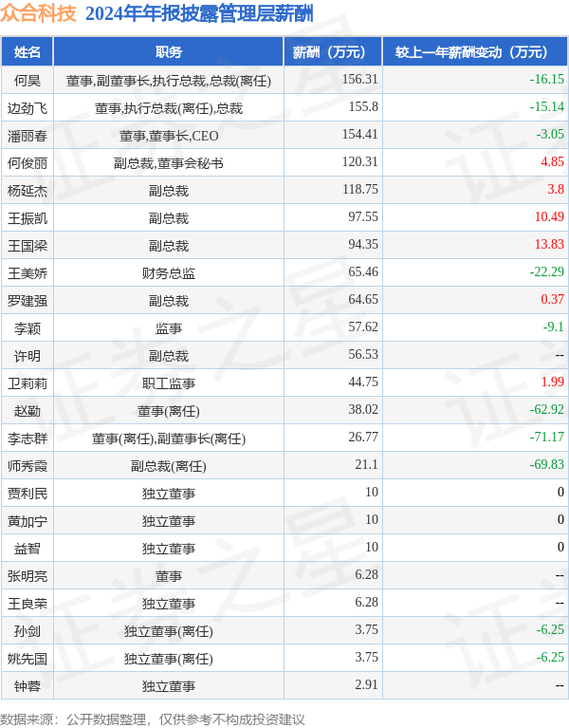Click position 职工监事
Screen dimensions: 569x728
coord(169,383)
